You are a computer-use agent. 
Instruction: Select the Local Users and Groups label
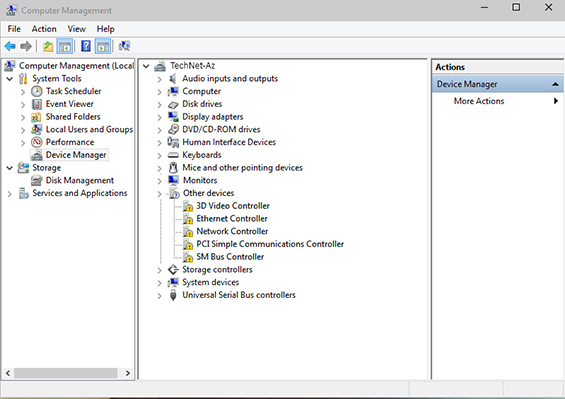(x=89, y=129)
